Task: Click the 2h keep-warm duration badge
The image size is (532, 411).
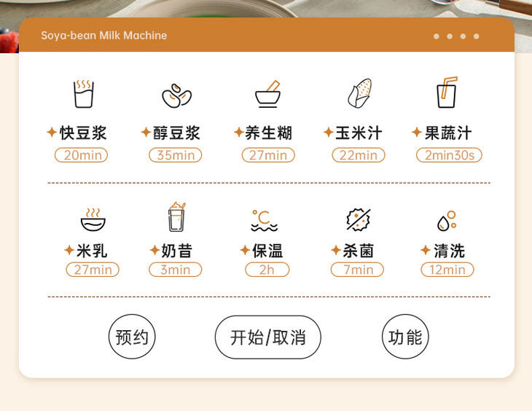Action: [x=267, y=270]
